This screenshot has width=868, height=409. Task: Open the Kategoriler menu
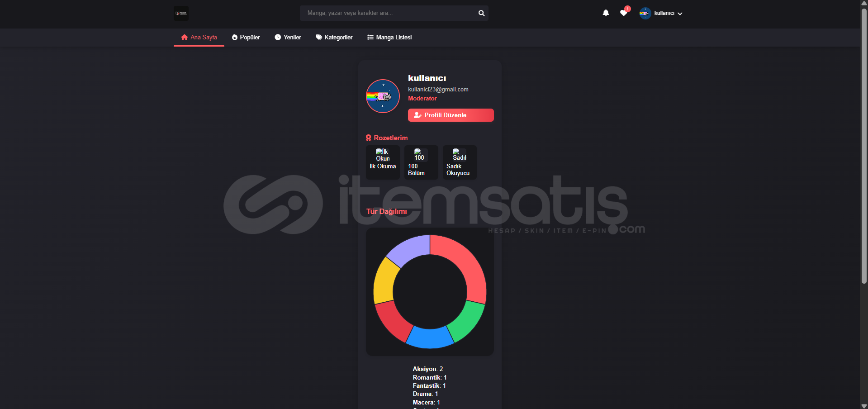click(334, 37)
